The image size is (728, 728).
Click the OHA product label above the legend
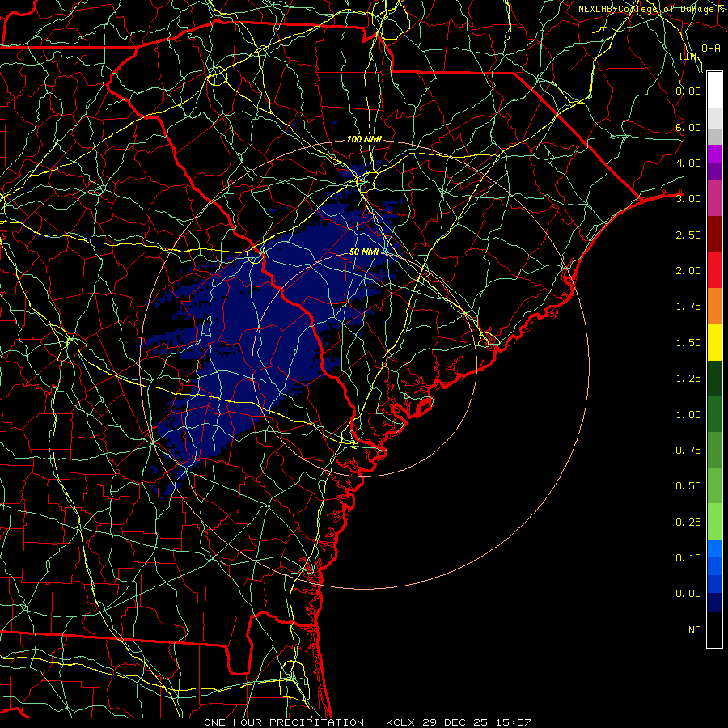[x=710, y=49]
